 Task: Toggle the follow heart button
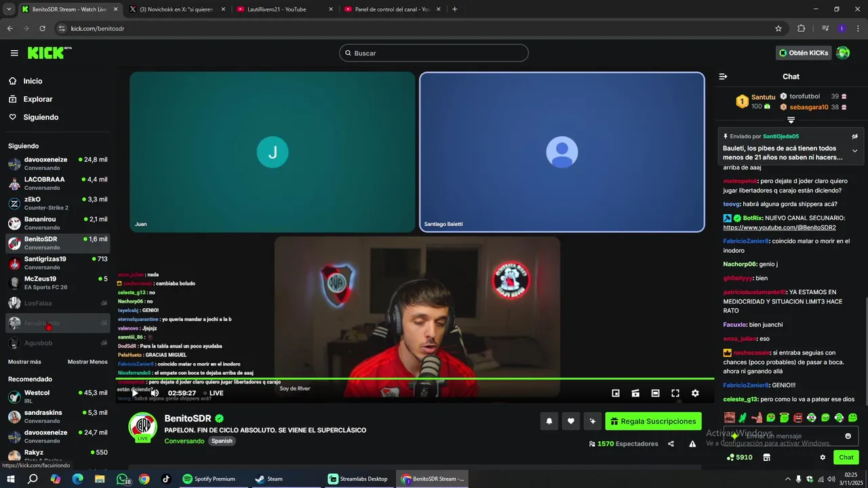click(571, 421)
